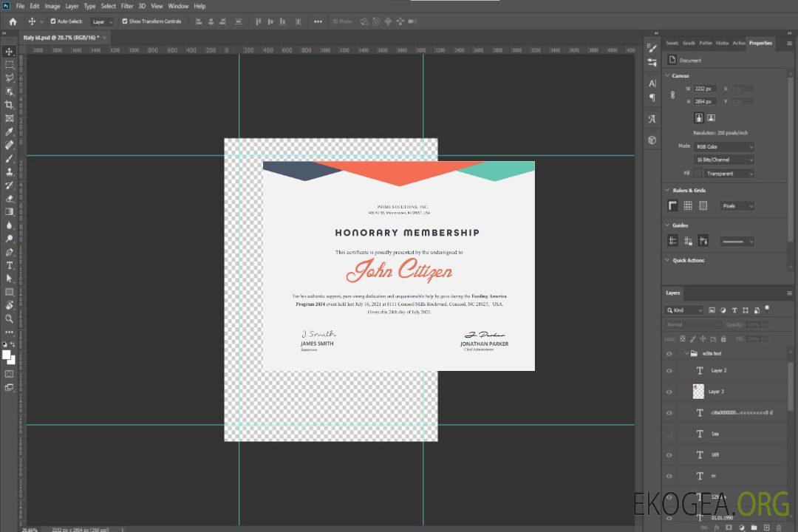This screenshot has height=532, width=798.
Task: Go to Photoshop Home screen
Action: tap(13, 21)
